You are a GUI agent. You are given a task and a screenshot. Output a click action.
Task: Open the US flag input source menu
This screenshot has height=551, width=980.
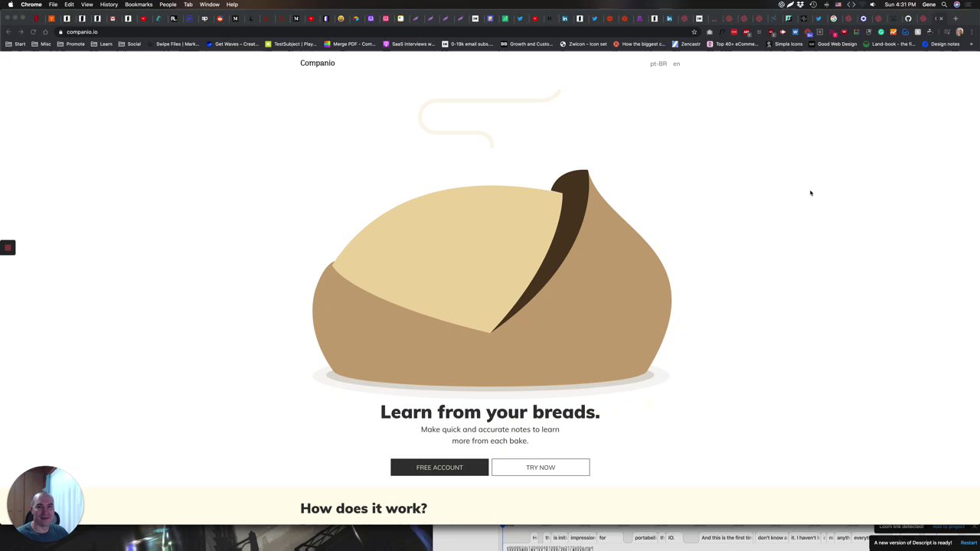point(838,5)
